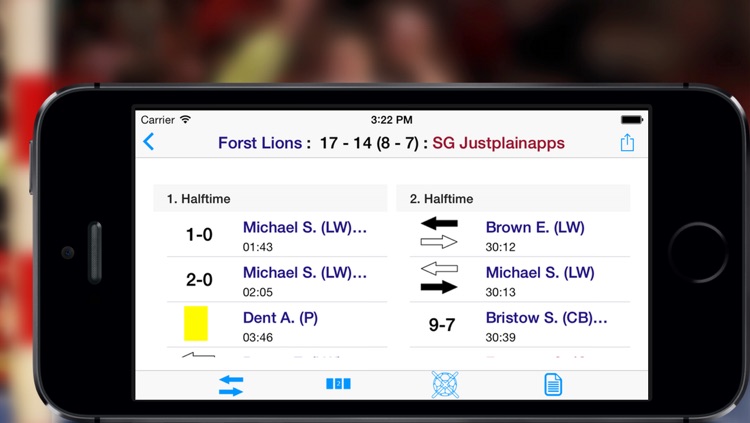Open the scoreboard tab icon
Image resolution: width=750 pixels, height=423 pixels.
338,384
